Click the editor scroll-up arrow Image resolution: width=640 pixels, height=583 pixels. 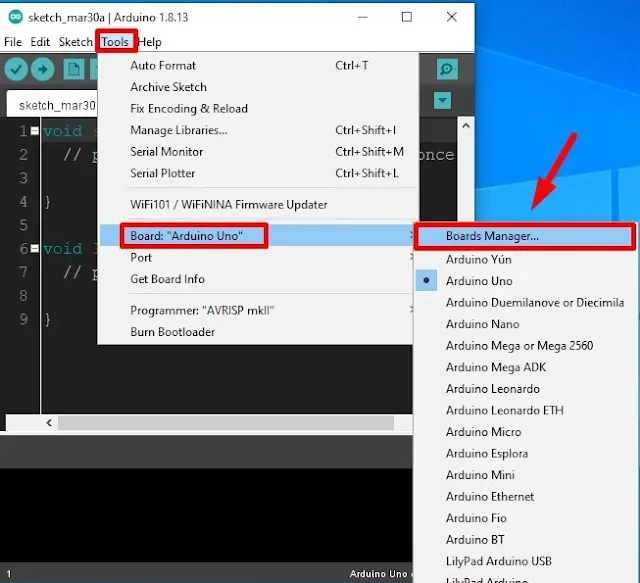[466, 126]
